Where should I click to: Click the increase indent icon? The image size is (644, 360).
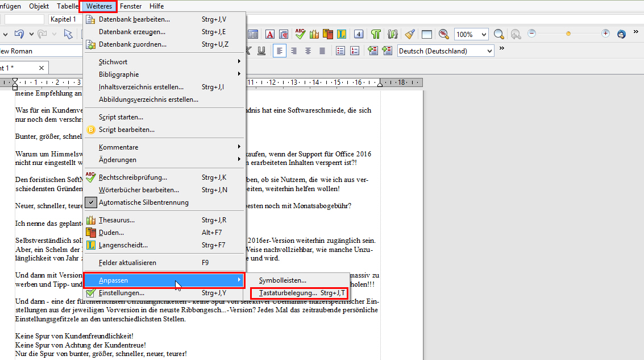click(x=387, y=51)
